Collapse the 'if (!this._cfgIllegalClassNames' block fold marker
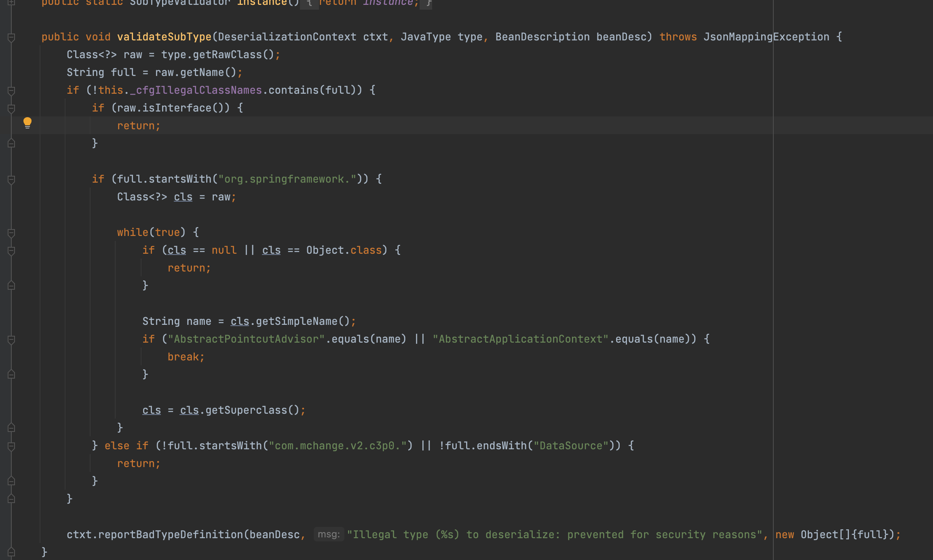This screenshot has width=933, height=560. click(x=11, y=91)
